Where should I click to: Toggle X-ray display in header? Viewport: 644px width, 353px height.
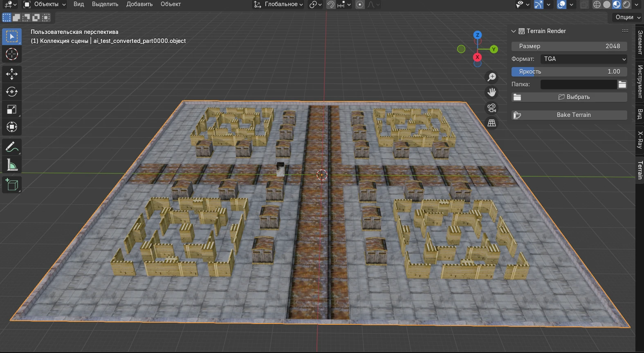584,4
